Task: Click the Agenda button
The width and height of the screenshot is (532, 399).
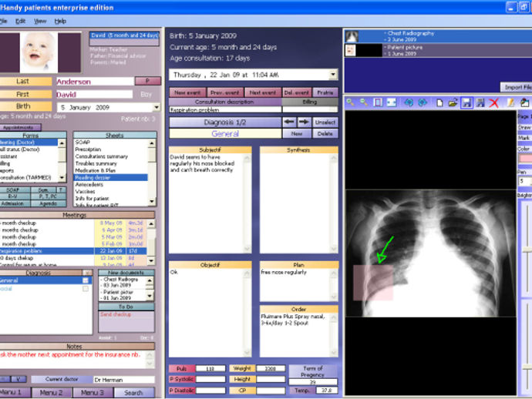Action: [48, 203]
